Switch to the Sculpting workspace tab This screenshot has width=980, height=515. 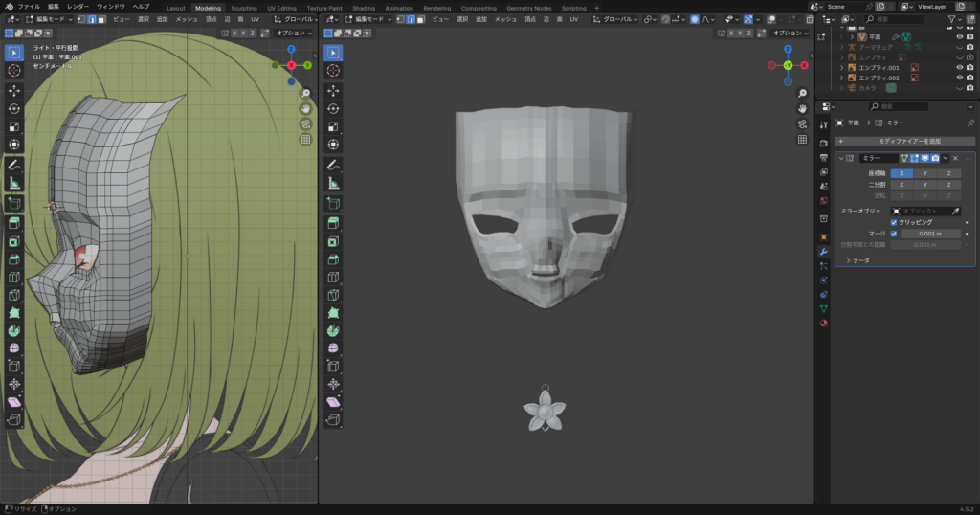[244, 8]
